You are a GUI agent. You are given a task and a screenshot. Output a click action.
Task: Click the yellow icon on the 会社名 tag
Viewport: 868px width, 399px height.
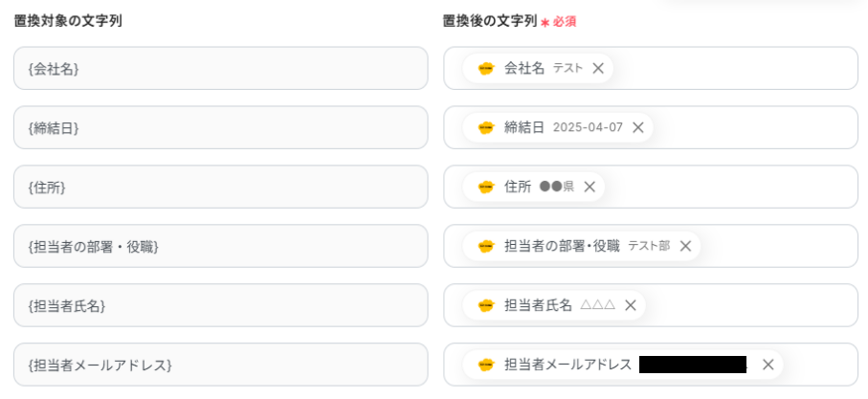click(486, 69)
